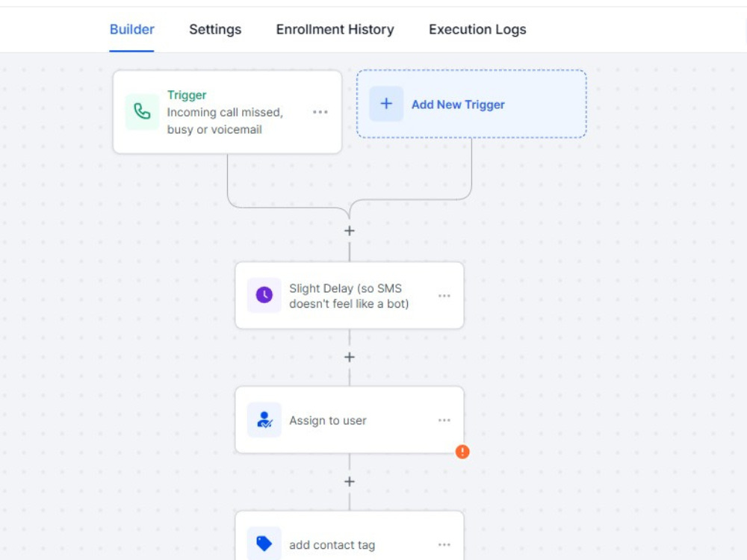Click the Add New Trigger button

tap(471, 104)
